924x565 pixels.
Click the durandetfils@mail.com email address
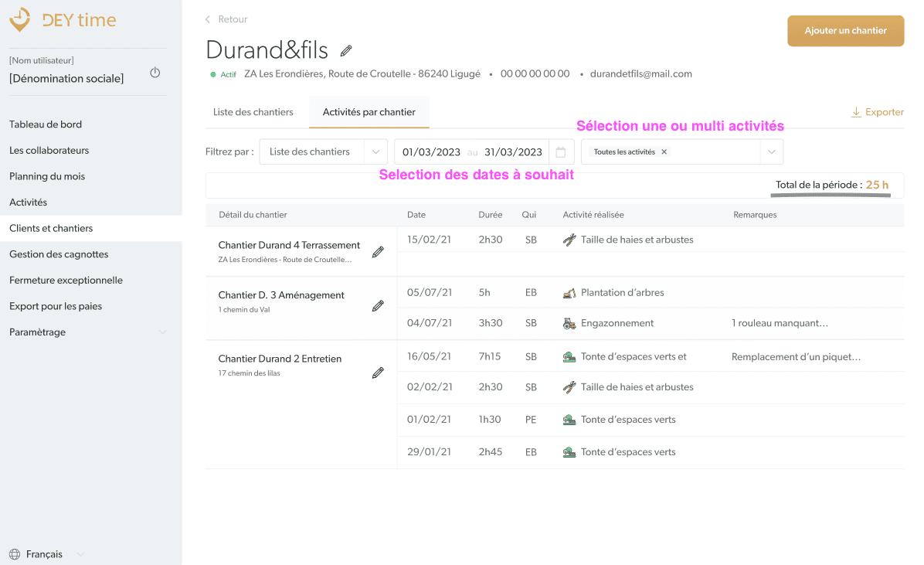tap(641, 73)
